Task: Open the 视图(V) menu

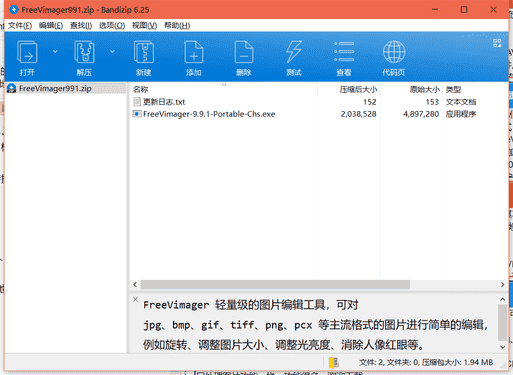Action: (x=144, y=26)
